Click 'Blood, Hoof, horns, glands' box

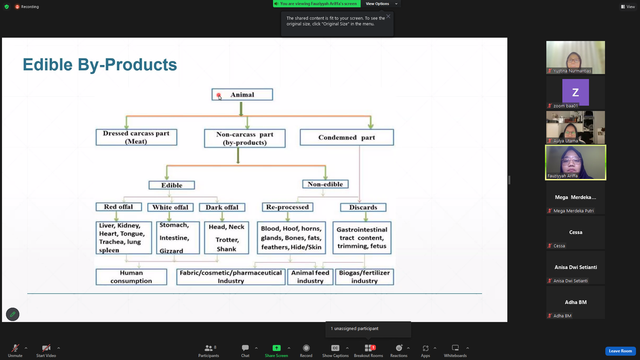pos(291,238)
